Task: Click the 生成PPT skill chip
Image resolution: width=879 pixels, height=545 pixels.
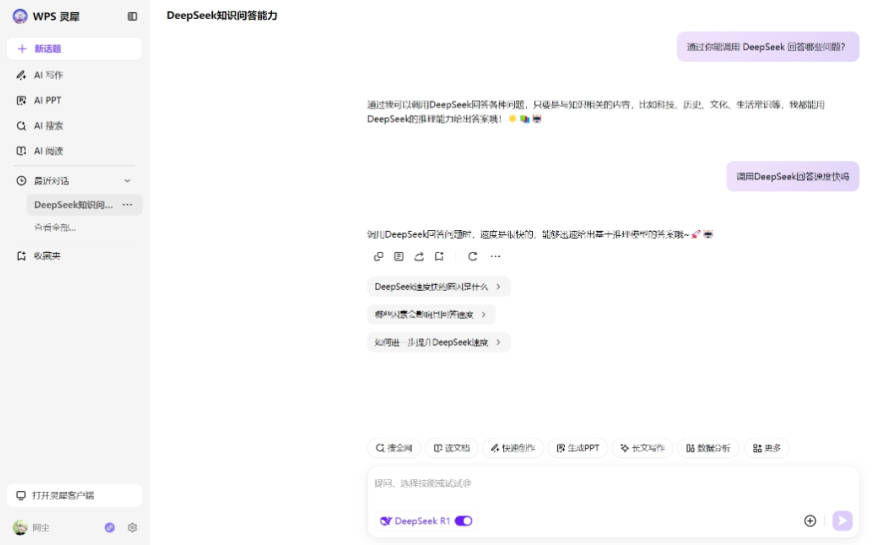Action: (578, 448)
